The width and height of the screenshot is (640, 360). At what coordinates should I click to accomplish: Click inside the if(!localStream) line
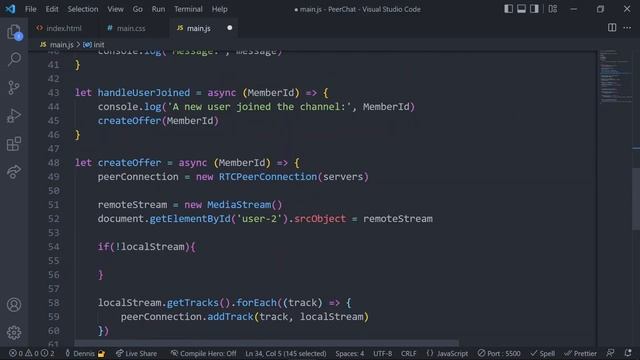[147, 247]
